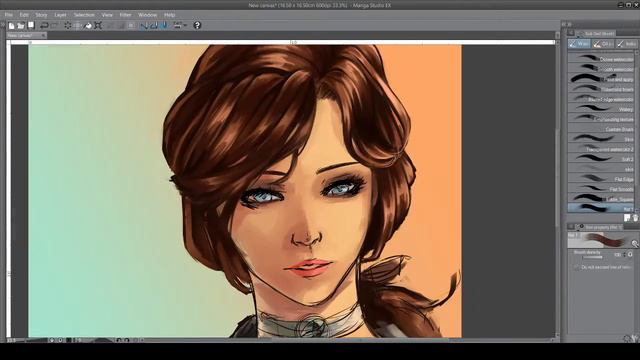Toggle the first blue snap ruler icon
The width and height of the screenshot is (640, 360).
pyautogui.click(x=144, y=26)
